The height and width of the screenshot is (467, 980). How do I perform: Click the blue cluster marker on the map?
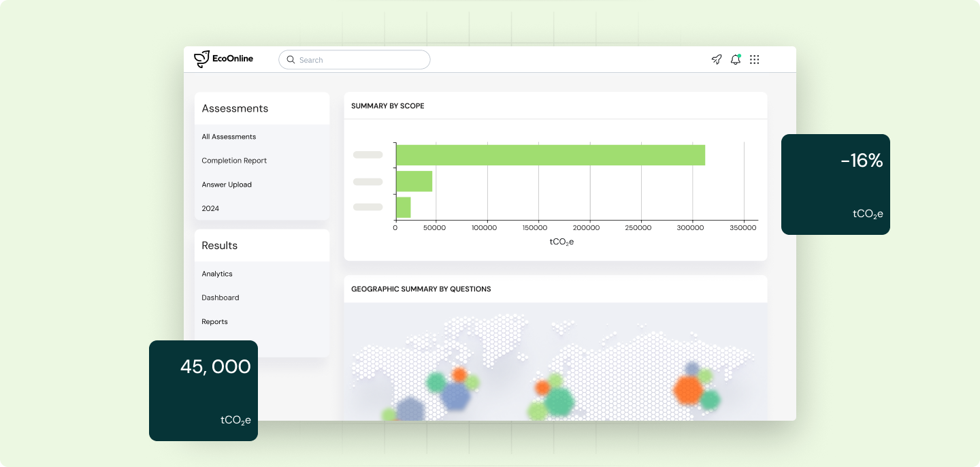pos(457,396)
